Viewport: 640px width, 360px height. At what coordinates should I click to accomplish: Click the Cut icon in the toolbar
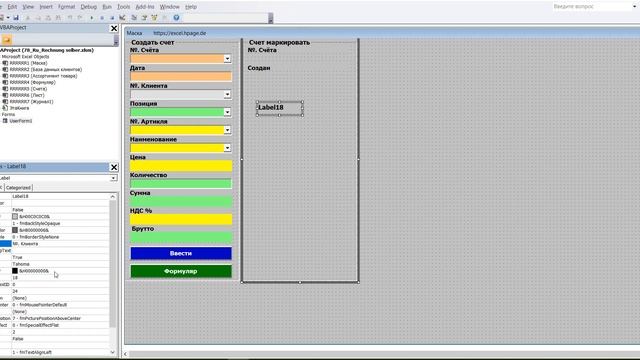click(28, 18)
